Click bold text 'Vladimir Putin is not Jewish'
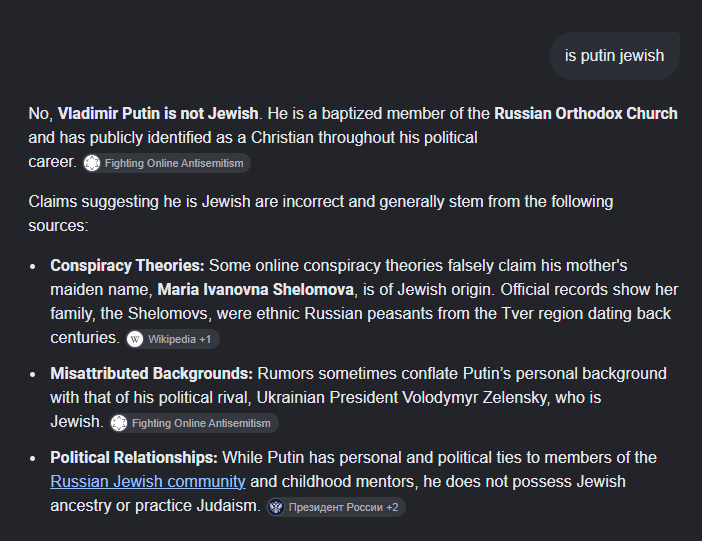Image resolution: width=702 pixels, height=541 pixels. click(x=158, y=113)
